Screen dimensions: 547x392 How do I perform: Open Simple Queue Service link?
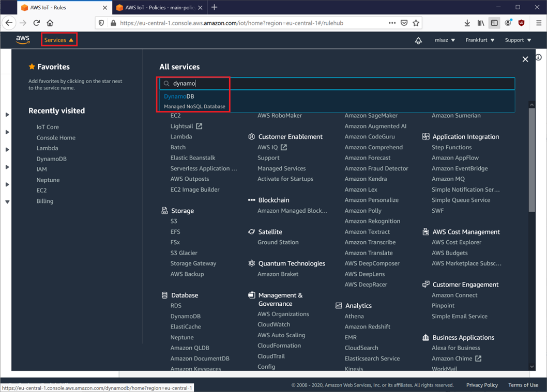(x=461, y=200)
